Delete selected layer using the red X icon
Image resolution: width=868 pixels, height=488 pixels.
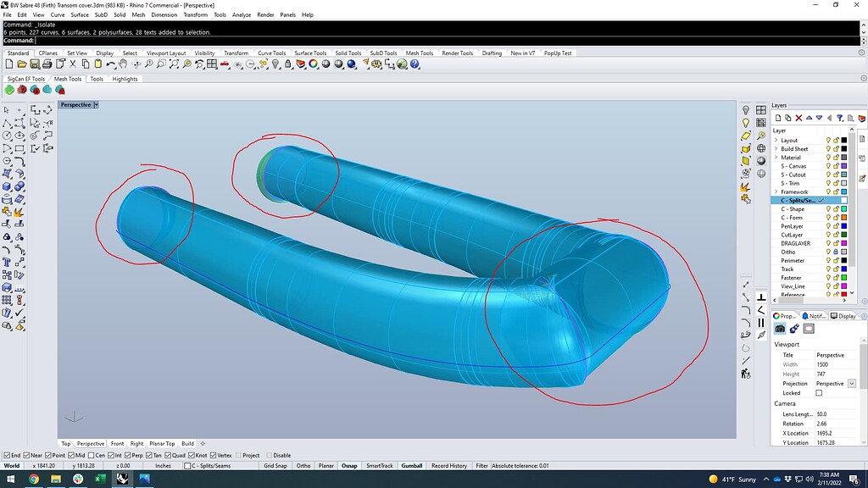pyautogui.click(x=798, y=117)
